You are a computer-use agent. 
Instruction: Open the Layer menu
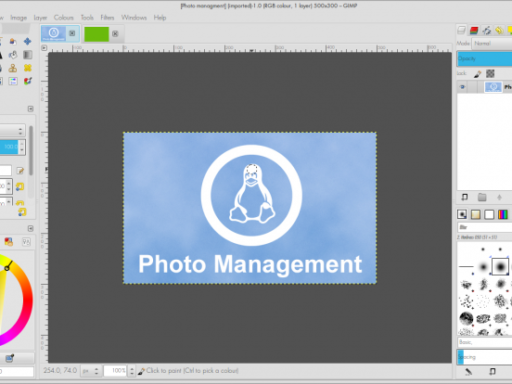(x=40, y=18)
